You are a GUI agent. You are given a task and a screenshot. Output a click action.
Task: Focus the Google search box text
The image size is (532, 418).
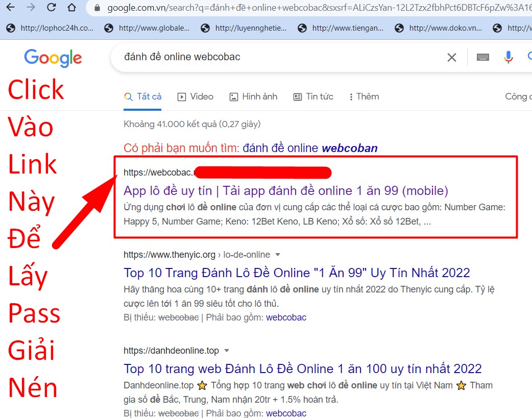(x=182, y=57)
